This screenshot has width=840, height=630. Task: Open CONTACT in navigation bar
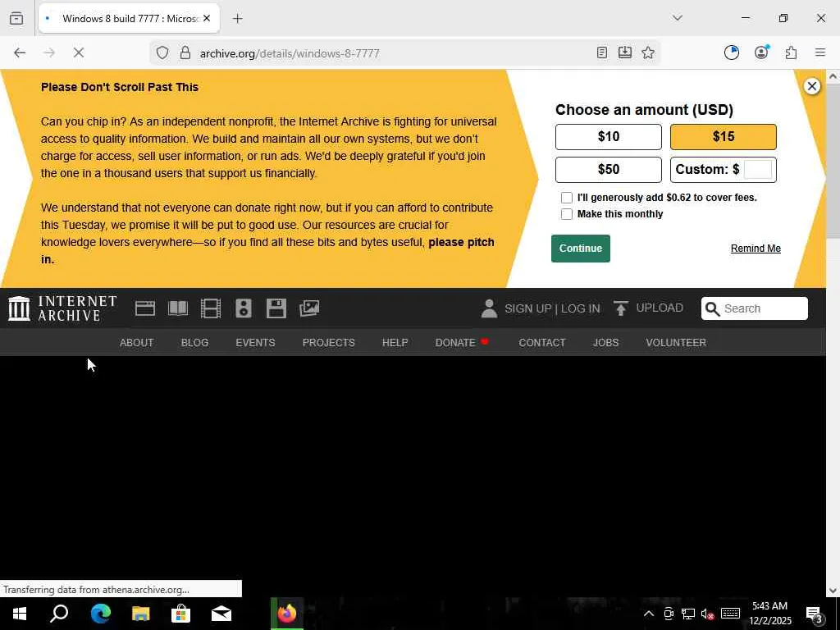(541, 343)
